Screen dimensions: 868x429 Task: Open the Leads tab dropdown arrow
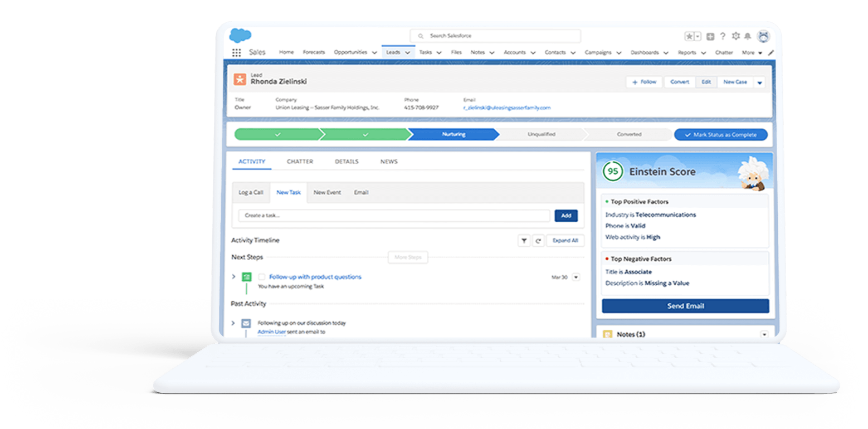point(407,52)
